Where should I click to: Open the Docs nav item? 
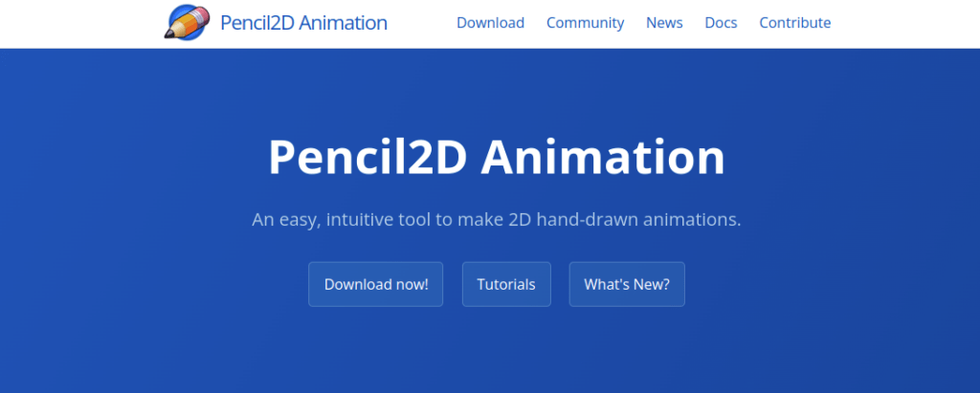722,23
